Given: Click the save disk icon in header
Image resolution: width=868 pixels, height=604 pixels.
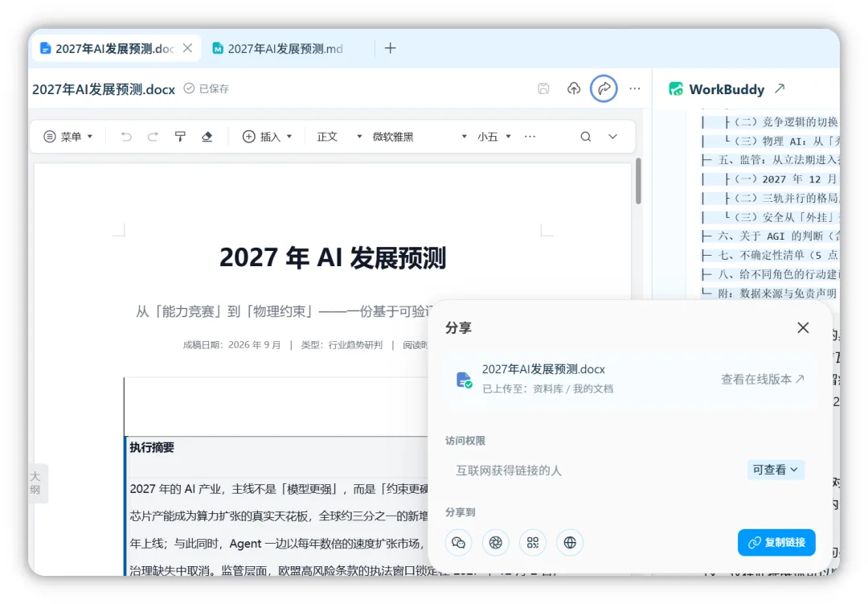Looking at the screenshot, I should click(x=543, y=88).
